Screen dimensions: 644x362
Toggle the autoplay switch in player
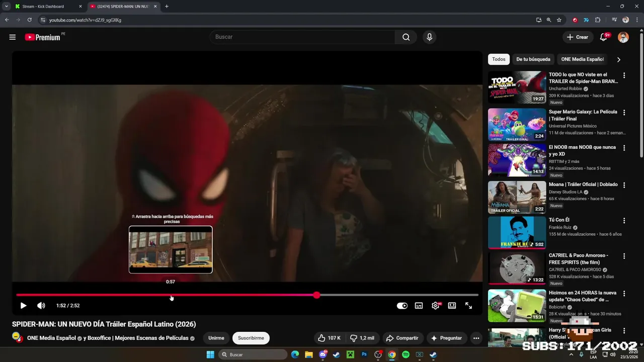[402, 306]
